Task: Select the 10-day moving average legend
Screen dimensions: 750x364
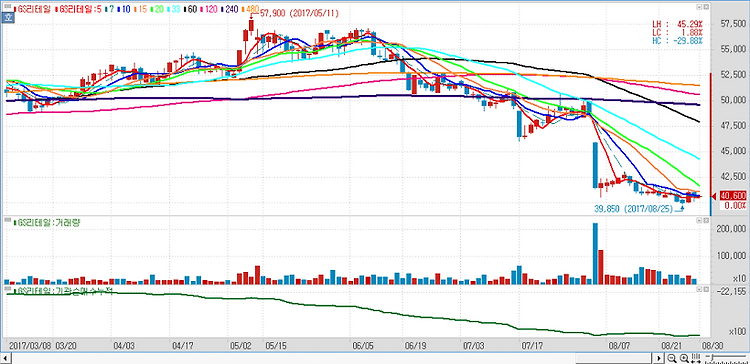Action: (x=124, y=9)
